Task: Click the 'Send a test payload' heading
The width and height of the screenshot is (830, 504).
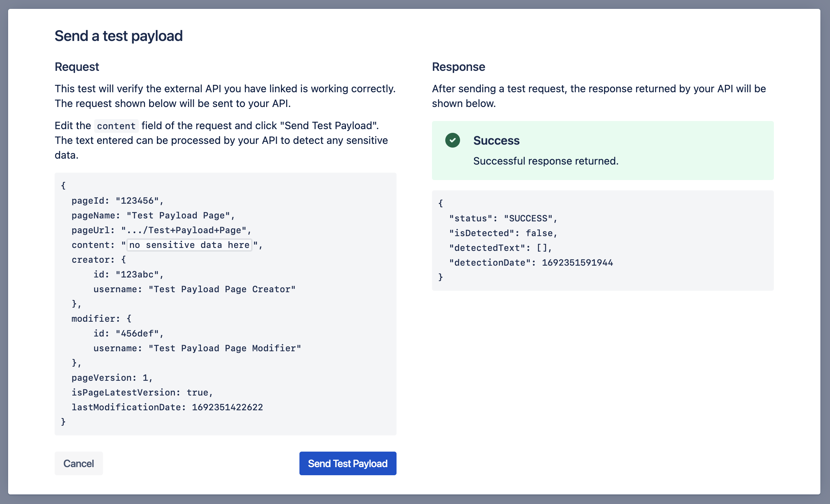Action: 119,36
